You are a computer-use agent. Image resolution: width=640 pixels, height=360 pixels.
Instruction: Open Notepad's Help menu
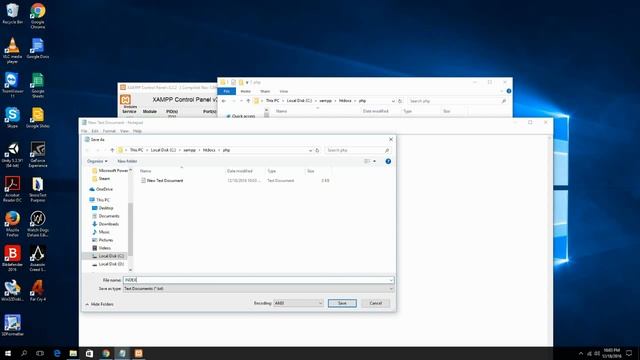(137, 131)
